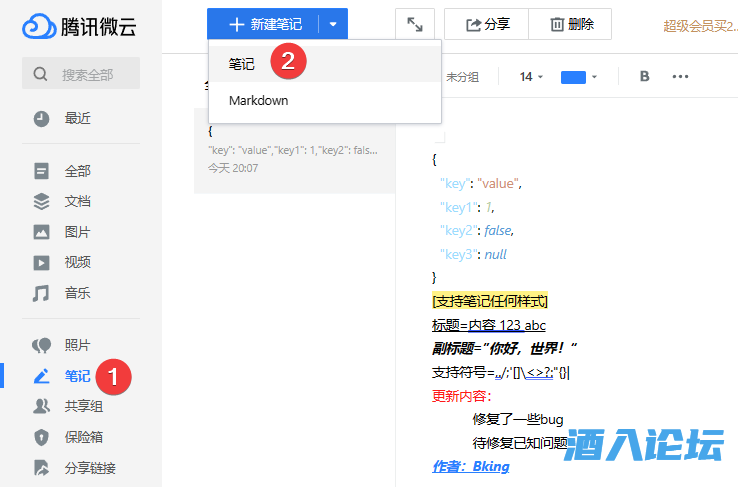Open the 全部 all files section
Image resolution: width=738 pixels, height=487 pixels.
77,171
